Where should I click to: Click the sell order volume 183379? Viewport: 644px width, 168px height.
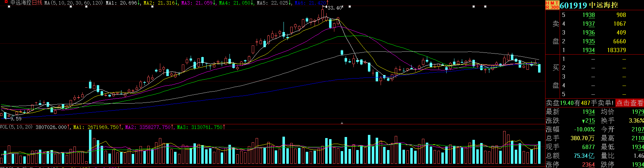[x=616, y=50]
